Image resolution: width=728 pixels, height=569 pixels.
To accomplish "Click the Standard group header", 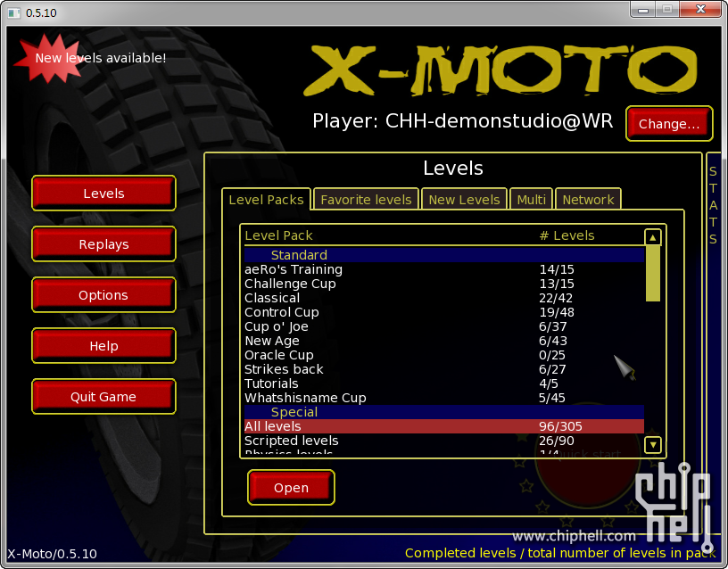I will pyautogui.click(x=444, y=255).
